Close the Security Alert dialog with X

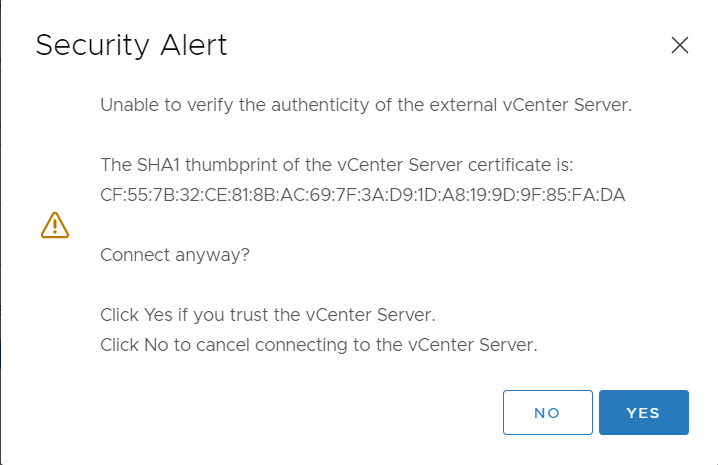pyautogui.click(x=680, y=45)
